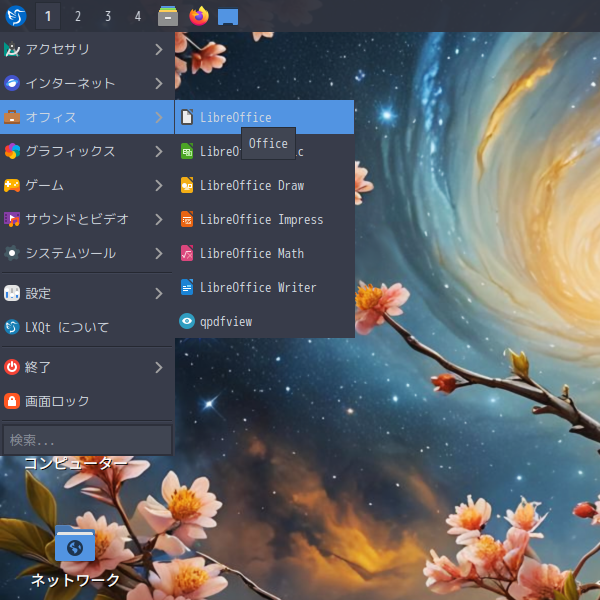The image size is (600, 600).
Task: Launch qpdfview from Office submenu
Action: coord(264,321)
